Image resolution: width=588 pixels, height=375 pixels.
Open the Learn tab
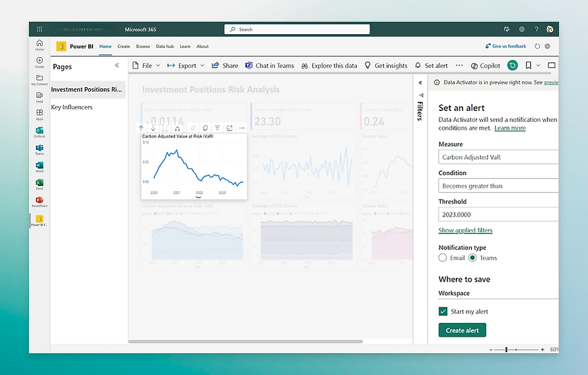tap(185, 46)
